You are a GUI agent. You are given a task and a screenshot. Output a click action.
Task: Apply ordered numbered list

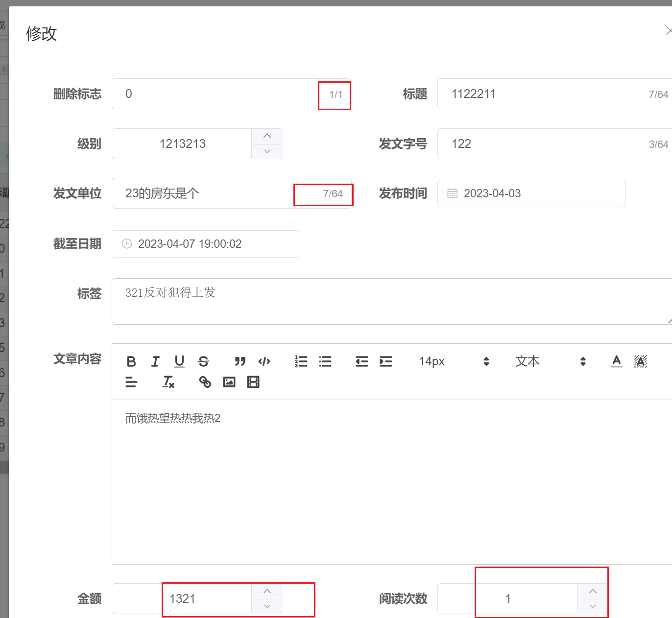tap(301, 361)
